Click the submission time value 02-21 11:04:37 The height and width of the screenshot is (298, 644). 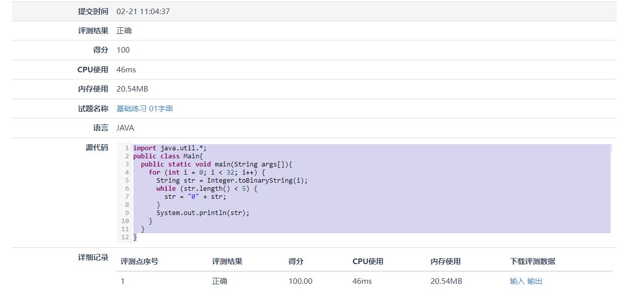pyautogui.click(x=143, y=11)
